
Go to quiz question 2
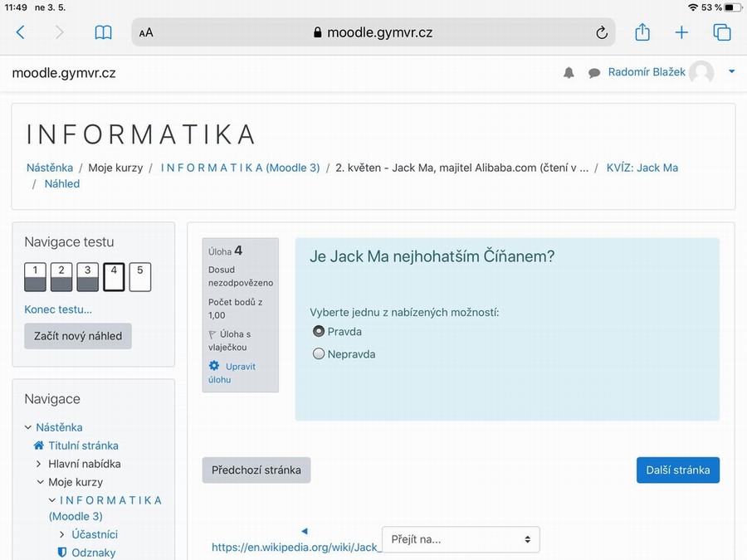pos(61,276)
